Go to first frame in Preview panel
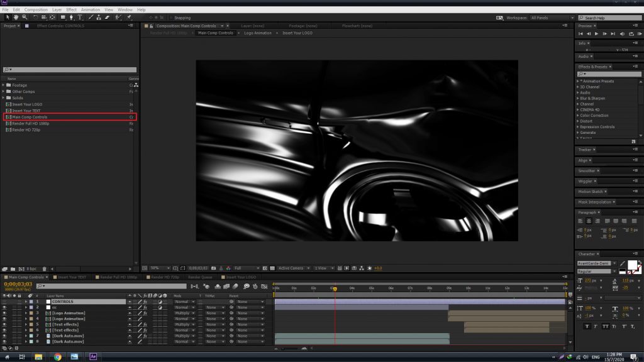 click(580, 34)
